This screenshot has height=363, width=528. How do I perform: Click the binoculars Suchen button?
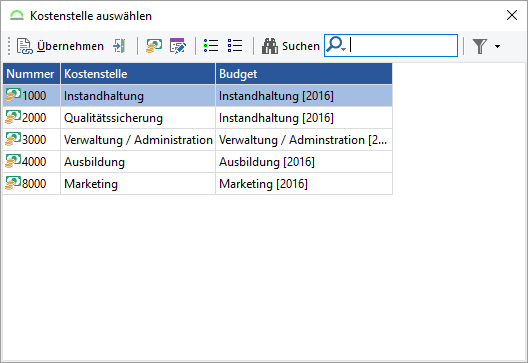coord(291,46)
